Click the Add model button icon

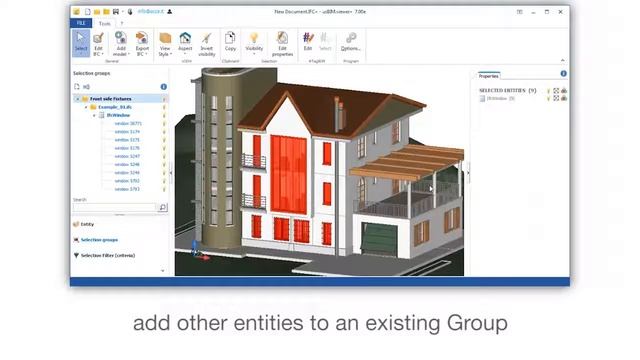(x=120, y=38)
